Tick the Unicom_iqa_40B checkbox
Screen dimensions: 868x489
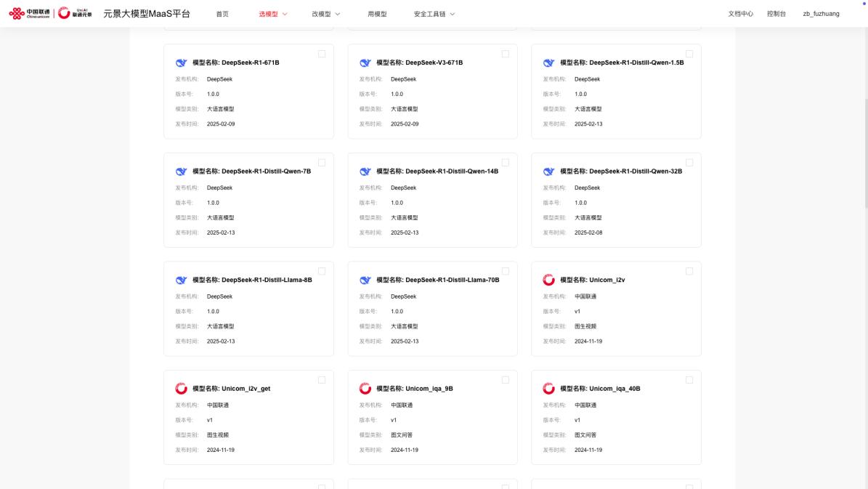tap(689, 380)
